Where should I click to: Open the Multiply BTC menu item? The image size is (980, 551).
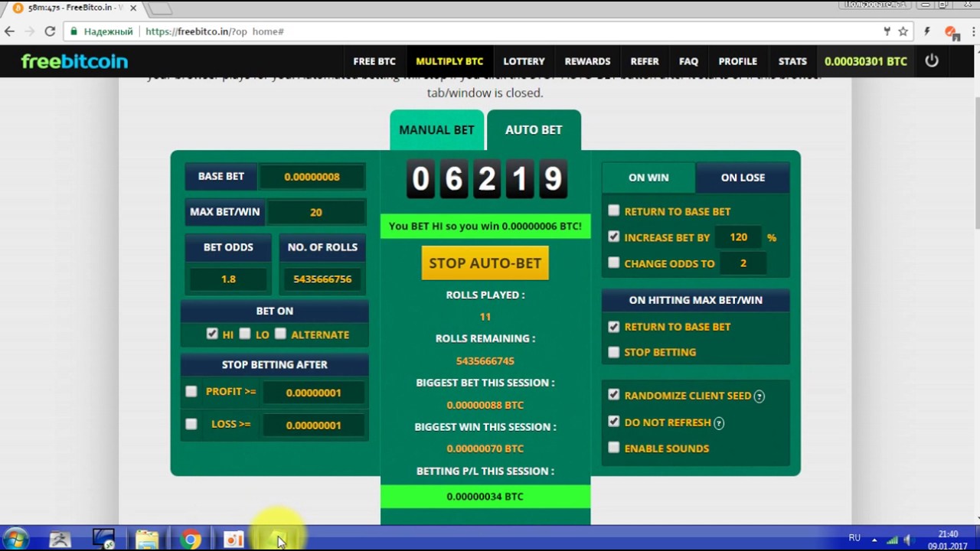449,61
